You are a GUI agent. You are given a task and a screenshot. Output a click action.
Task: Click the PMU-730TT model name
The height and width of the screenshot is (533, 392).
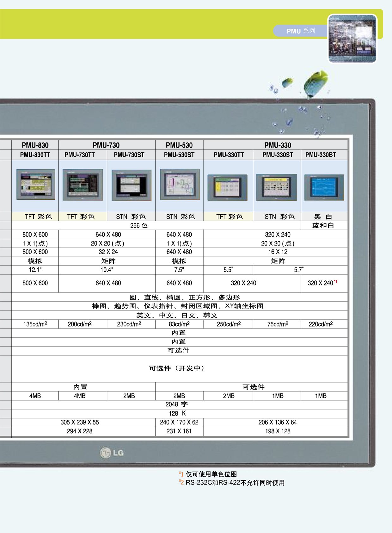click(x=80, y=155)
